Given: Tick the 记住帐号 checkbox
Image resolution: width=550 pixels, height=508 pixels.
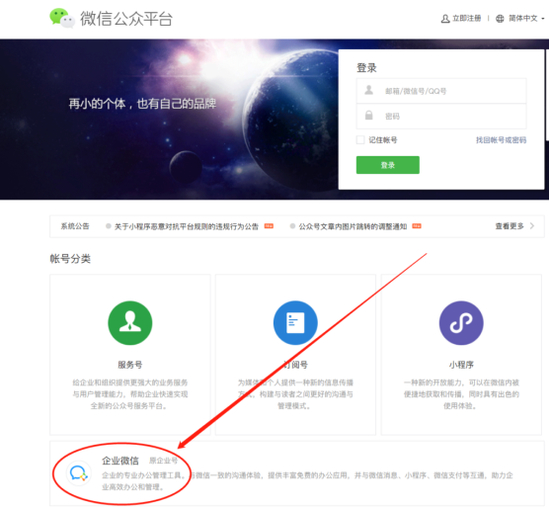Looking at the screenshot, I should [360, 140].
